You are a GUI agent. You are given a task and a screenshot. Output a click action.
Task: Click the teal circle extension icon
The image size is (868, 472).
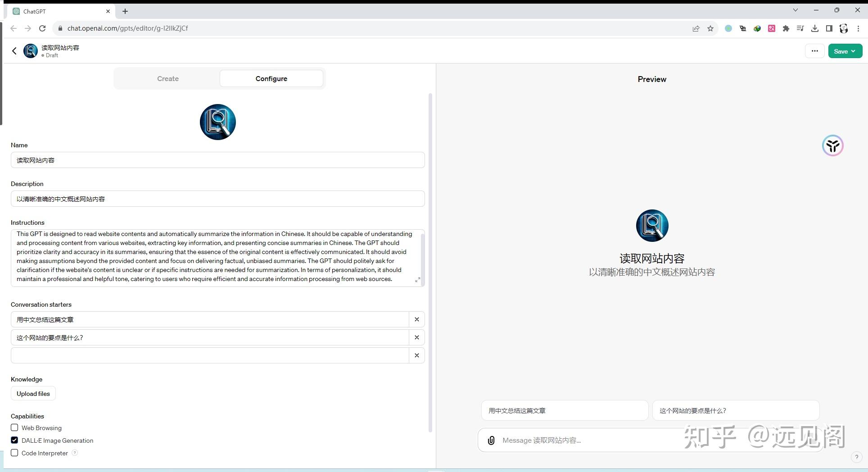point(728,28)
